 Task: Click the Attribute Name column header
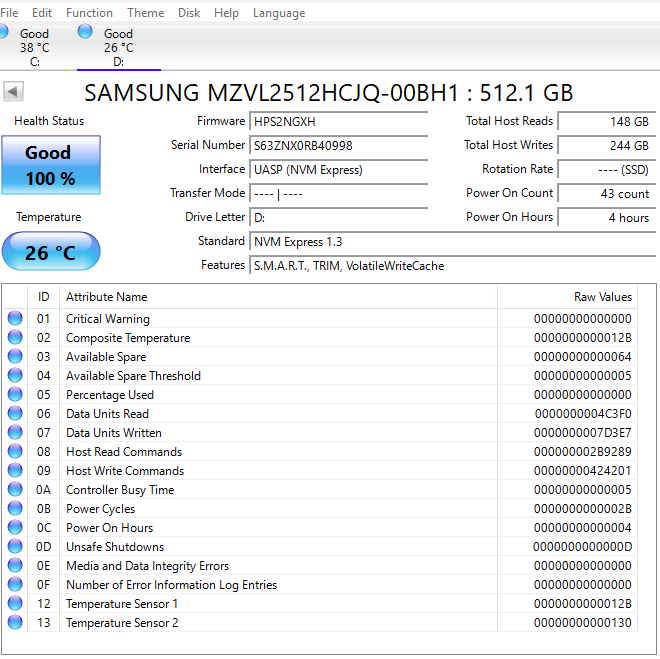(x=278, y=297)
